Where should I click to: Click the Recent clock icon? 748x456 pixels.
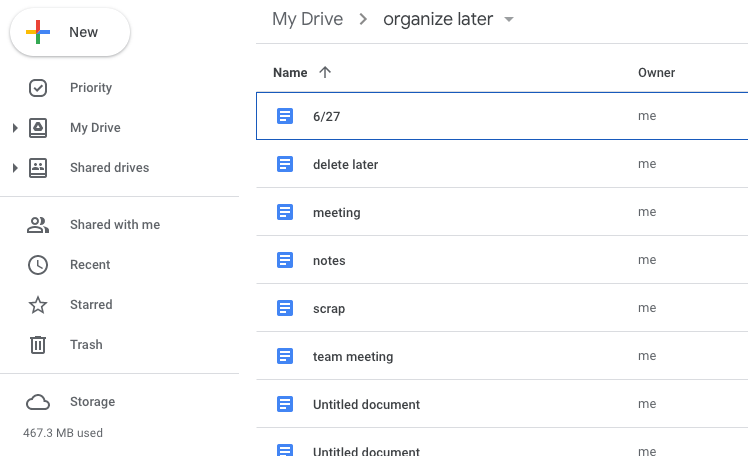point(38,265)
